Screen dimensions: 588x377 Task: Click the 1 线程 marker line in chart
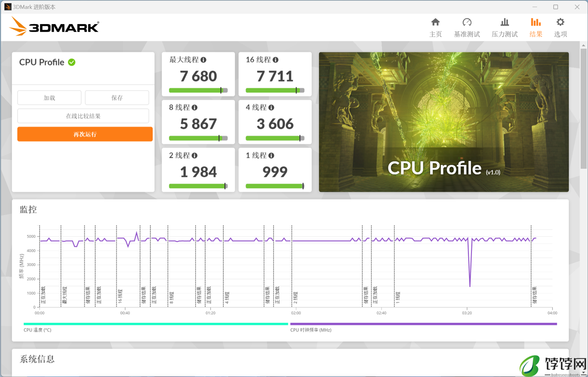click(x=394, y=266)
